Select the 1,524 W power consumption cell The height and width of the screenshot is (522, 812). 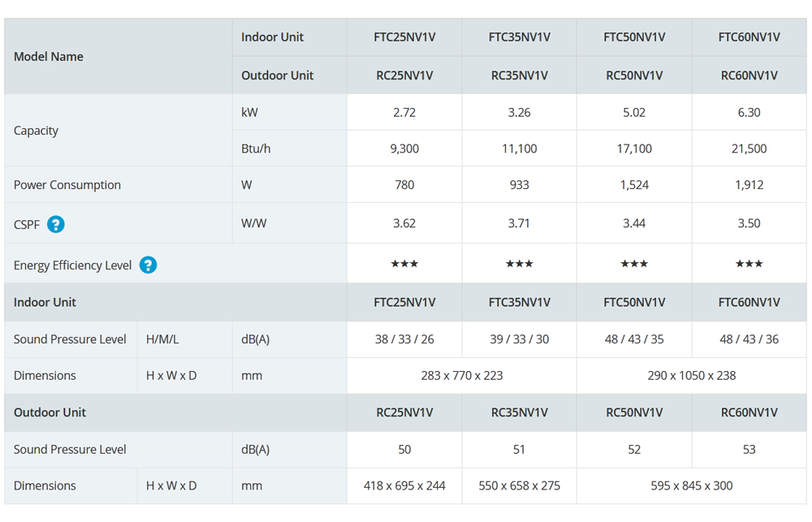[634, 185]
